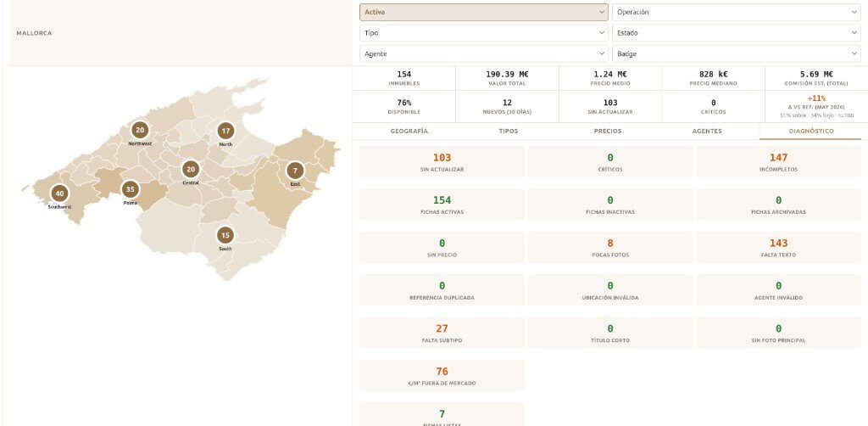Open the Título Corto card

(x=610, y=333)
